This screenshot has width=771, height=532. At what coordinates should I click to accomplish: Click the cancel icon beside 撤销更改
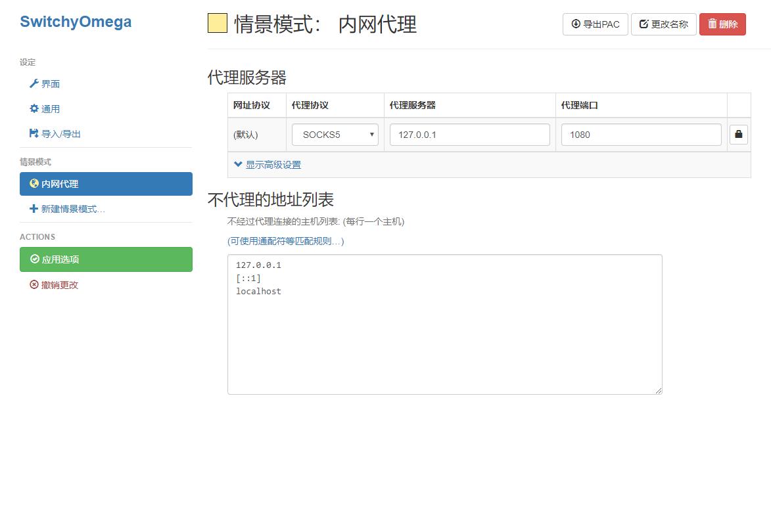(34, 284)
